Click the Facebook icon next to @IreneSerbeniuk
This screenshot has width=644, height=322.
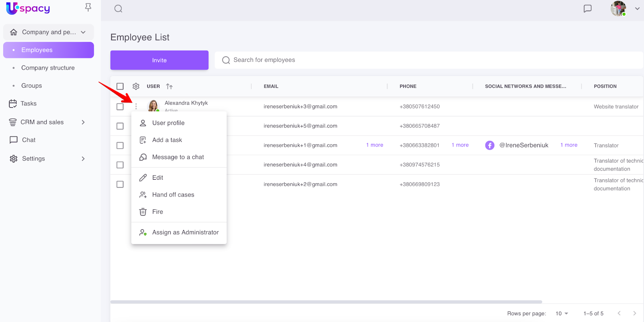489,146
